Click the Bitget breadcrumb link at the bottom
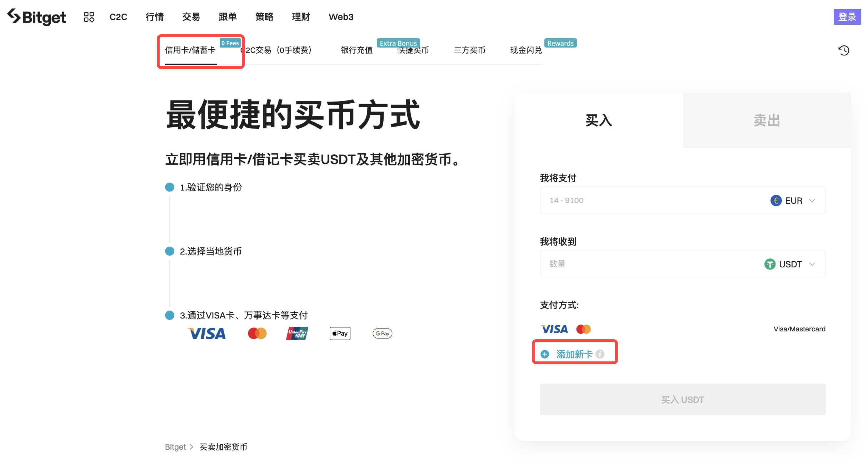Image resolution: width=868 pixels, height=469 pixels. point(175,447)
